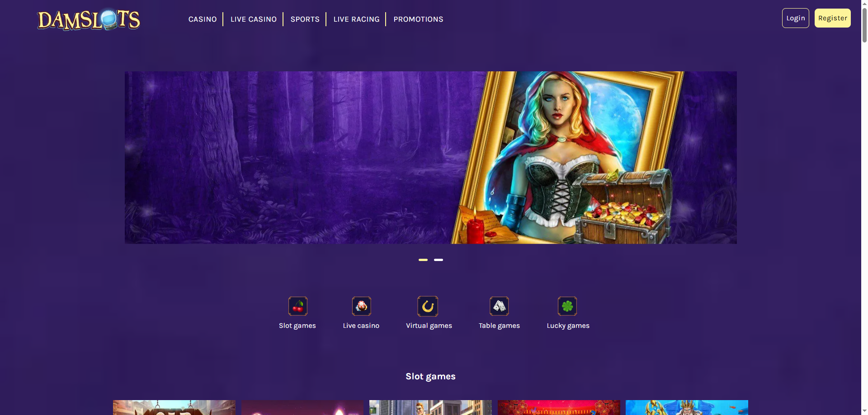Switch to Live Racing
This screenshot has height=415, width=868.
click(357, 19)
